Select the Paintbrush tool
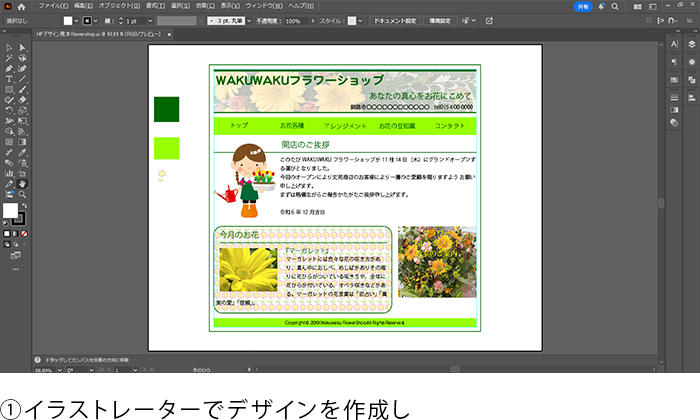Viewport: 700px width, 420px height. [x=22, y=90]
